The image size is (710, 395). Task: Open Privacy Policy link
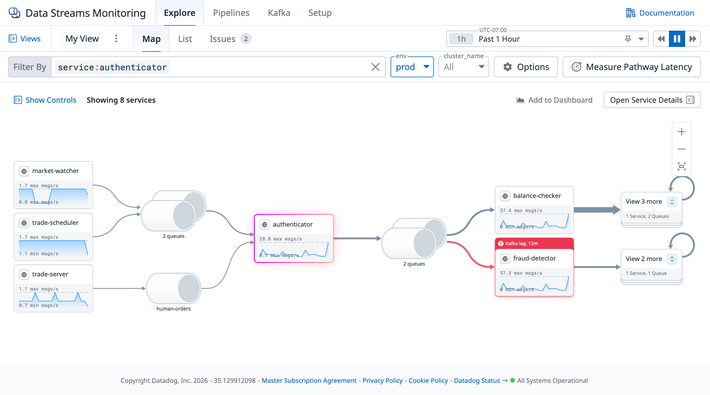click(383, 381)
